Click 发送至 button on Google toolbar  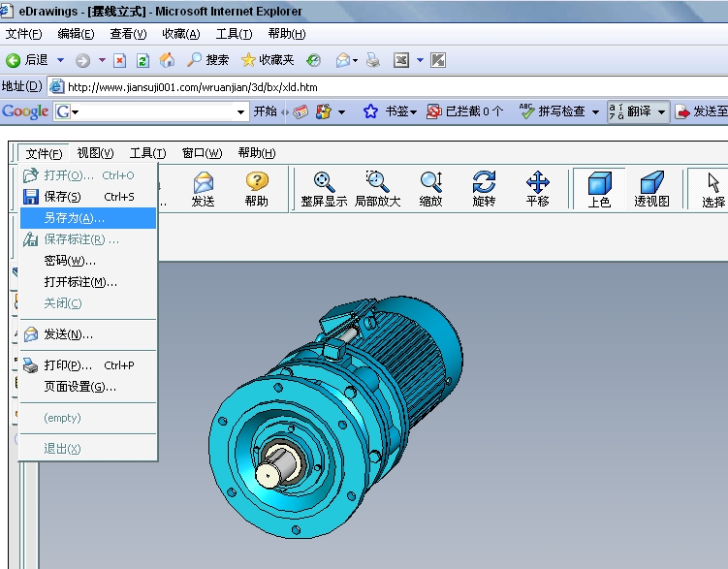click(x=701, y=111)
